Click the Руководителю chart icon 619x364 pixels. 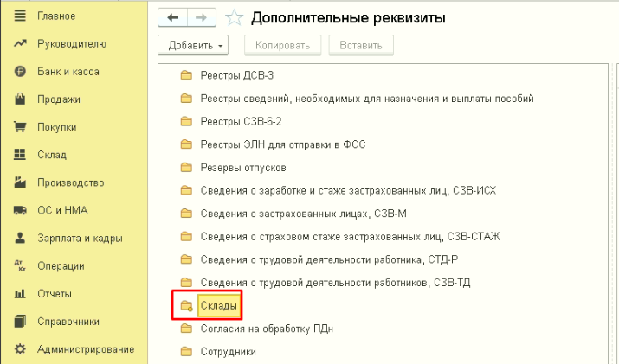tap(20, 43)
